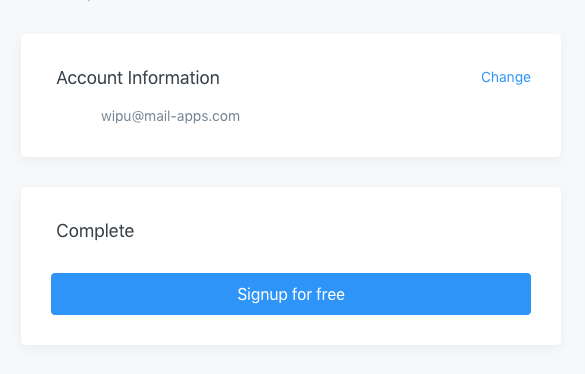Click the Signup for free button

[291, 294]
